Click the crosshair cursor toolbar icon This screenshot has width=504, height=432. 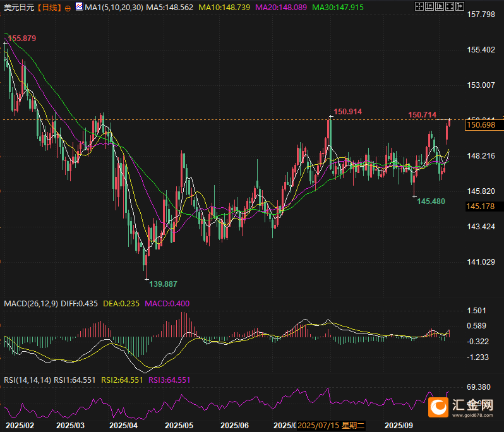[x=419, y=6]
